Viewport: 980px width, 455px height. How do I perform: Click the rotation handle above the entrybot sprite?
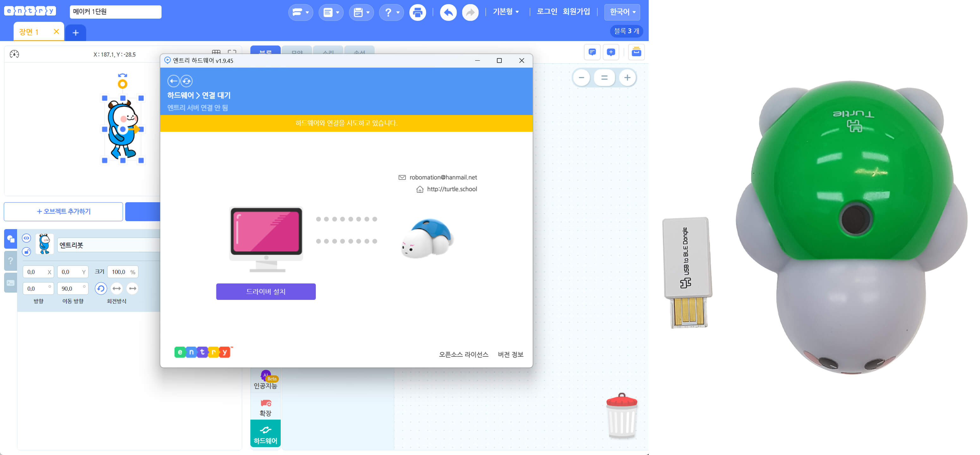click(123, 84)
